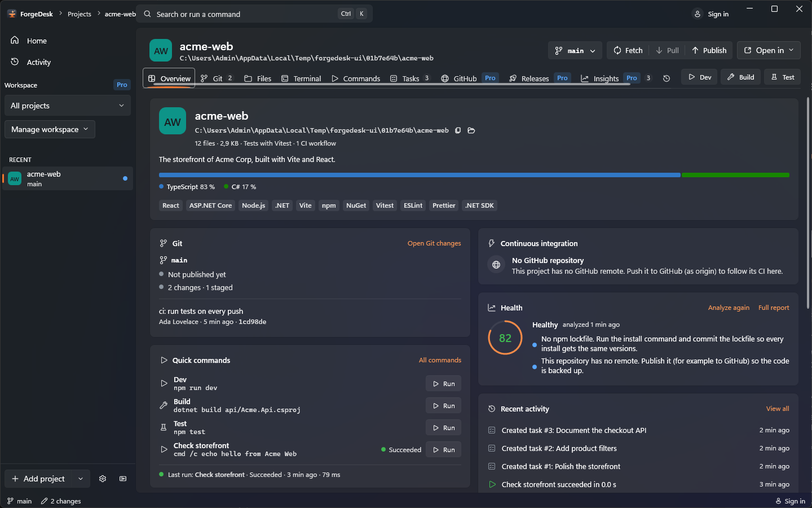
Task: Go to the Commands tab
Action: 356,78
